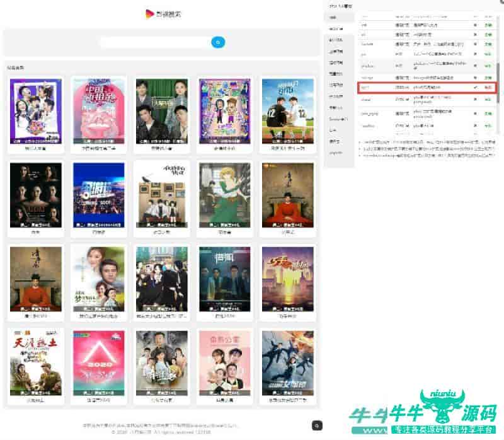The image size is (504, 440).
Task: Open the purple-bordered group variety show poster
Action: pos(36,112)
